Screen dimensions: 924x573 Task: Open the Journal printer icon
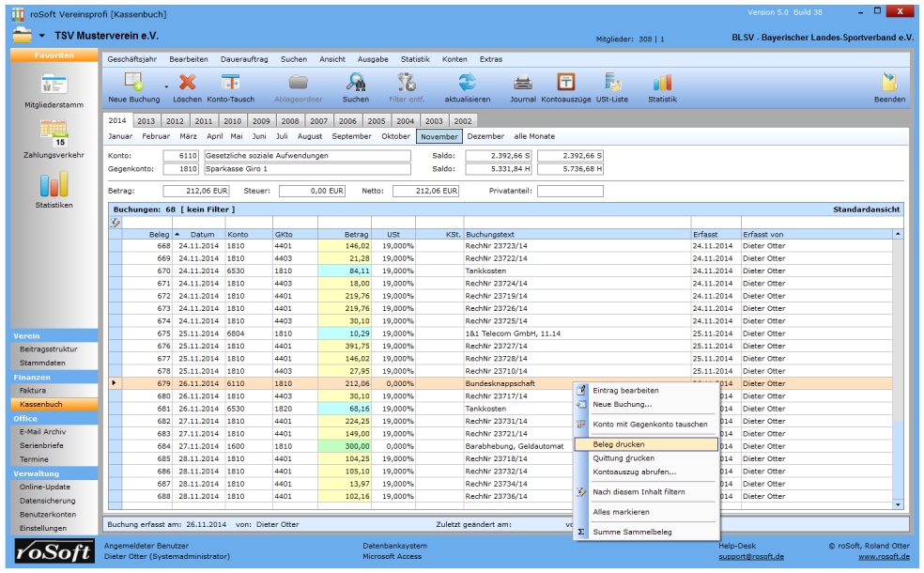[523, 83]
